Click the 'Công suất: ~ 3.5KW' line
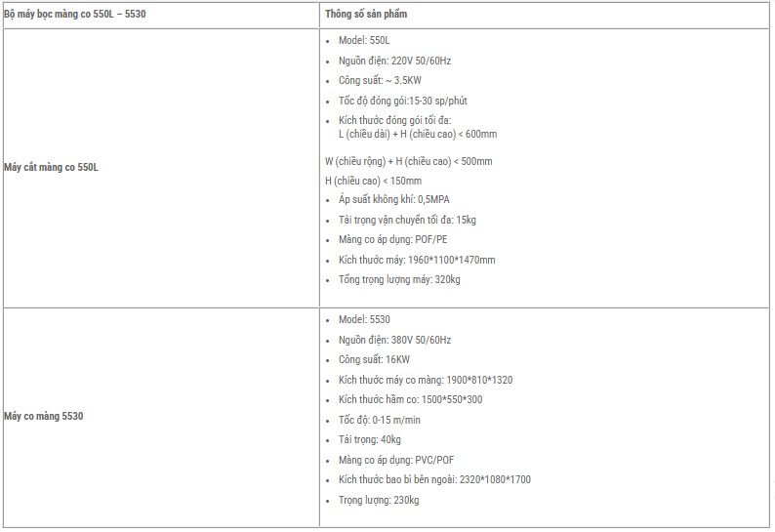This screenshot has width=775, height=532. [380, 81]
